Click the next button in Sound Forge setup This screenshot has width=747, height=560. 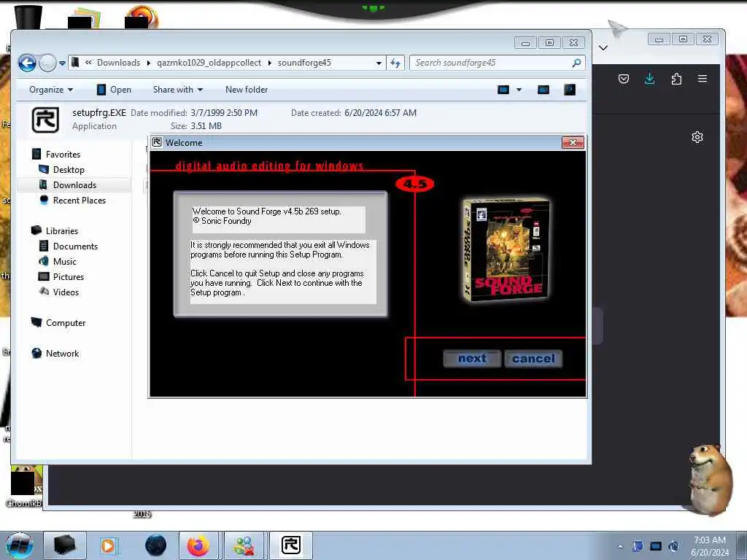coord(472,359)
